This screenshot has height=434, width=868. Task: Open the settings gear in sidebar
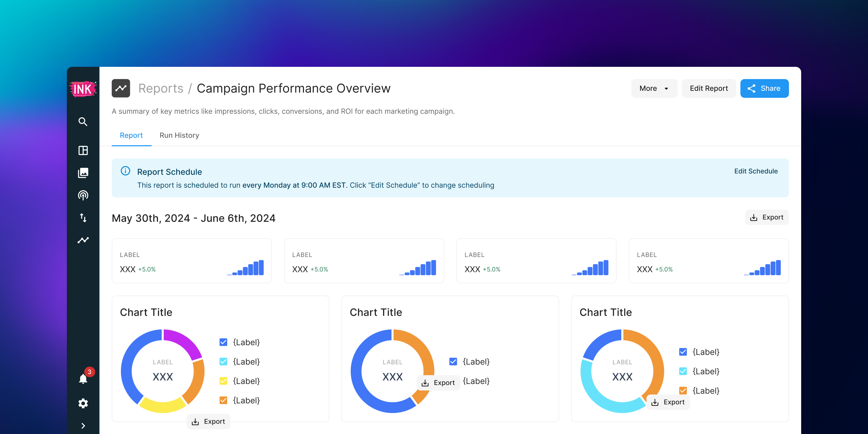click(83, 403)
